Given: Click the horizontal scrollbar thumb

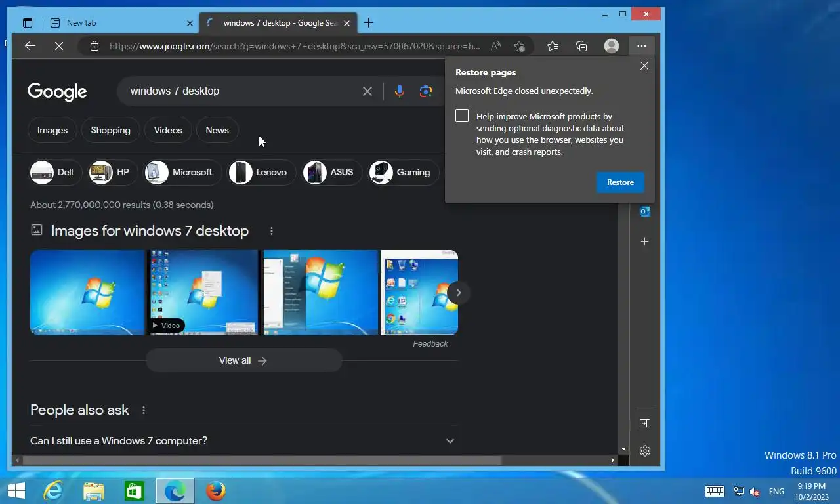Looking at the screenshot, I should 262,461.
